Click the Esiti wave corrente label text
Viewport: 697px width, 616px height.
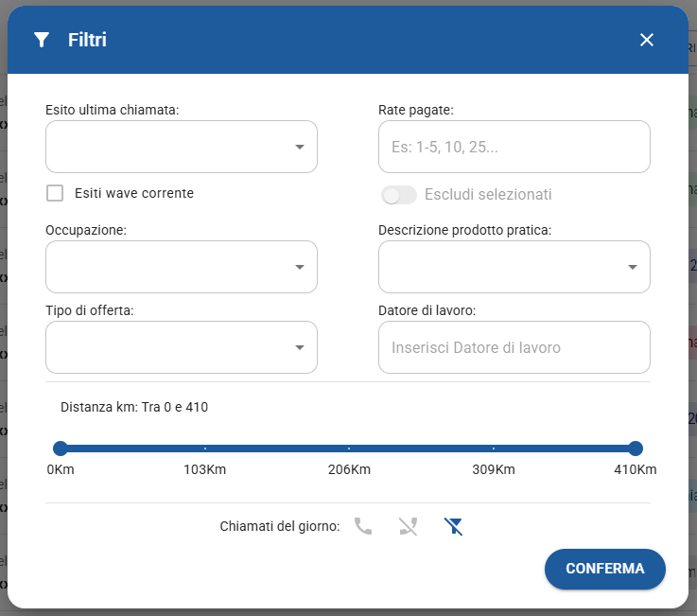tap(133, 193)
